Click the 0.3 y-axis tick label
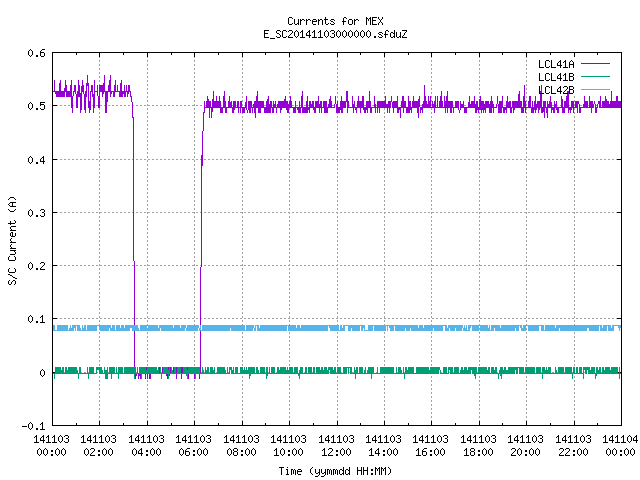Image resolution: width=640 pixels, height=480 pixels. [x=36, y=213]
